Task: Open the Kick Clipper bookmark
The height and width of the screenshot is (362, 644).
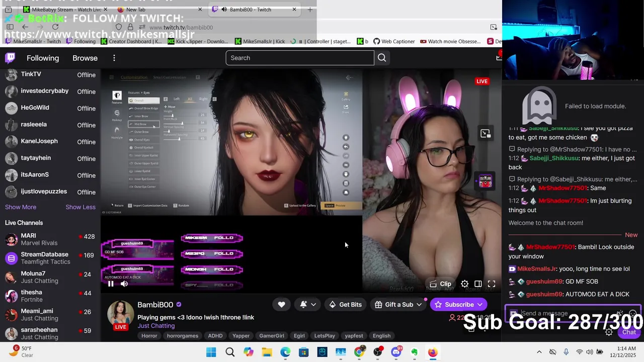Action: tap(198, 42)
